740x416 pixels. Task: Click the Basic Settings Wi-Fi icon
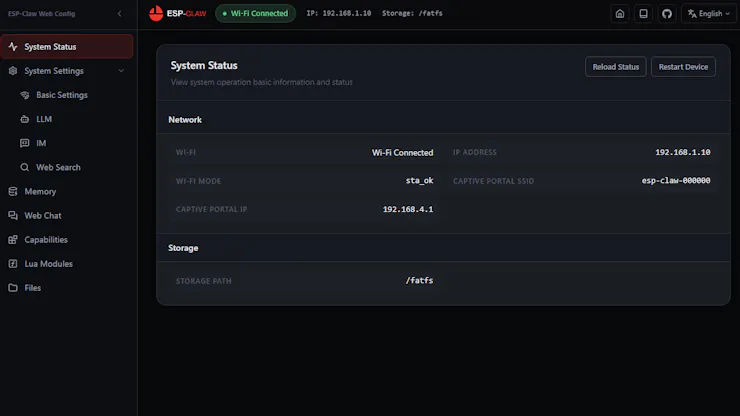coord(25,95)
